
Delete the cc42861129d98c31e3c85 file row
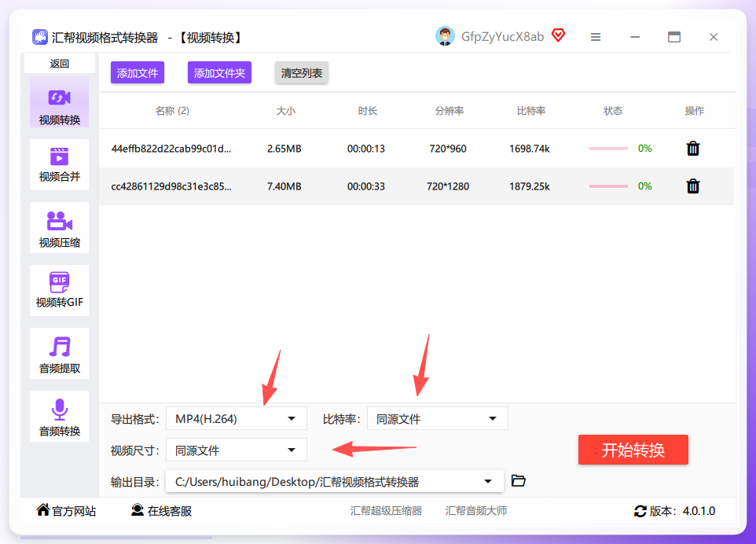(693, 186)
